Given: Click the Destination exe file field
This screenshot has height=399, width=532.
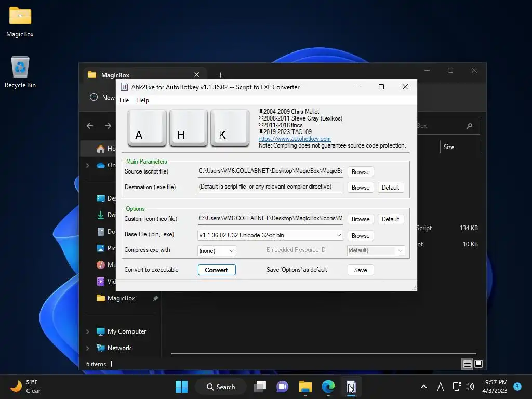Looking at the screenshot, I should pyautogui.click(x=270, y=187).
